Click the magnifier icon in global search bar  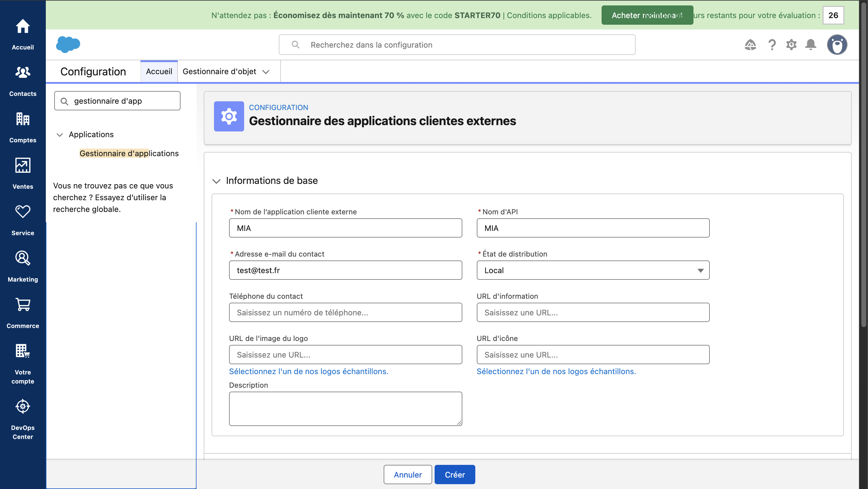(x=295, y=45)
